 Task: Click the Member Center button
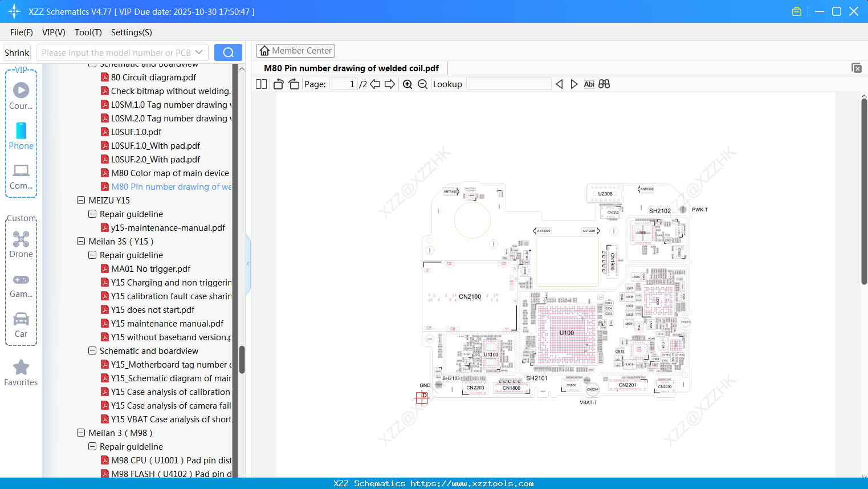point(295,50)
